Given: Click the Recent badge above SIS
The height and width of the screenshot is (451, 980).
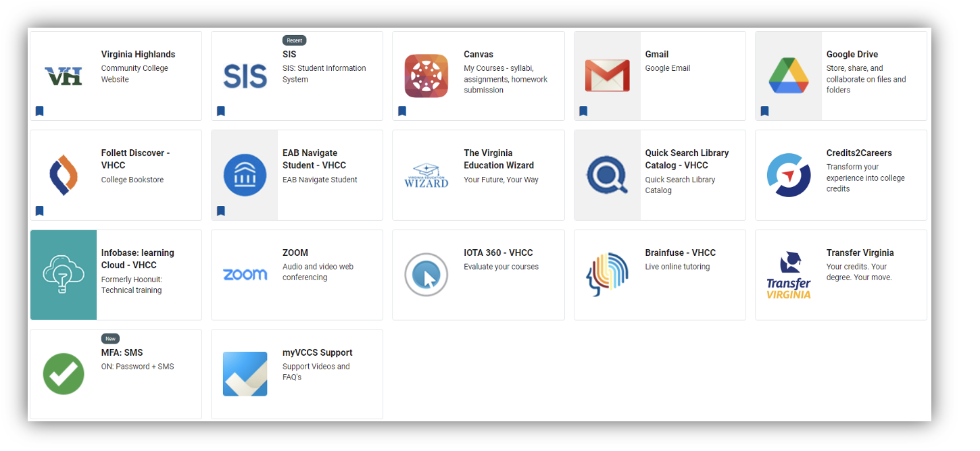Looking at the screenshot, I should [x=294, y=41].
